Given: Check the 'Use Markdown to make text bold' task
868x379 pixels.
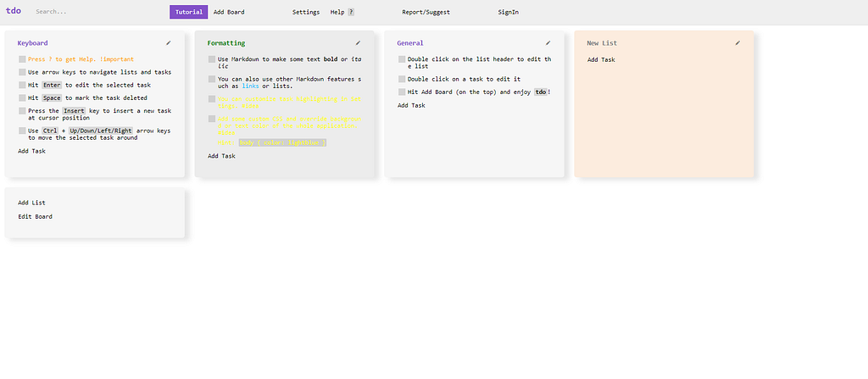Looking at the screenshot, I should tap(212, 59).
